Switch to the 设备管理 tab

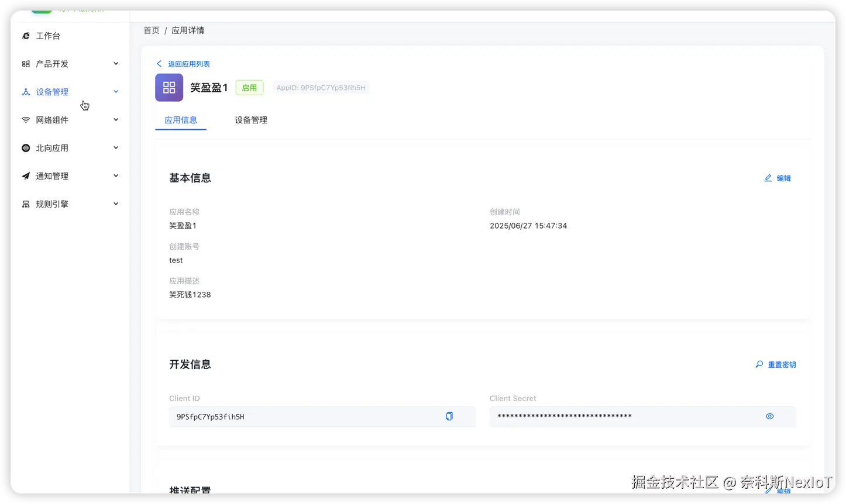coord(250,120)
